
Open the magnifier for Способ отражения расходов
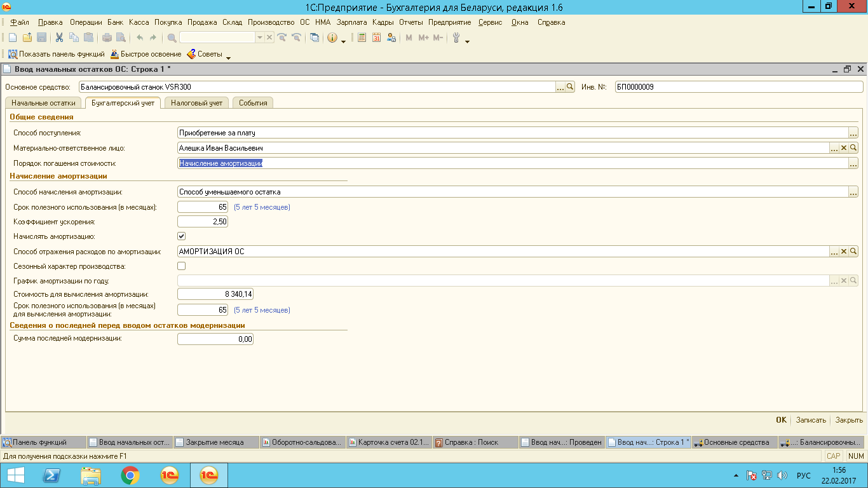853,252
